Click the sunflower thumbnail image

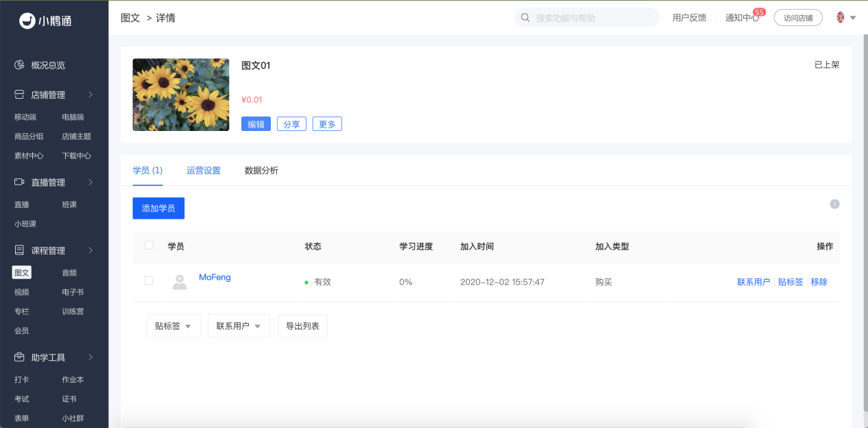[x=181, y=95]
